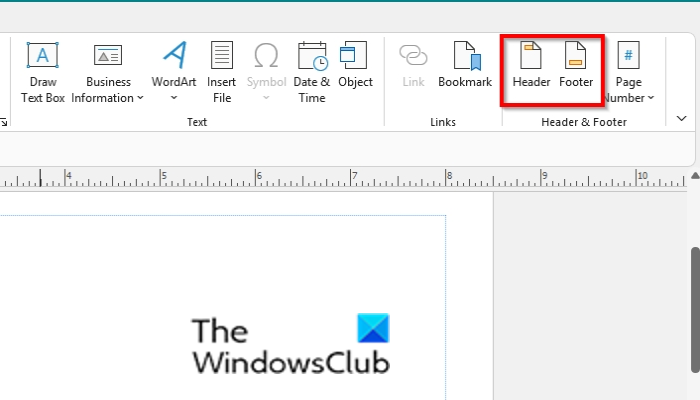Click the horizontal ruler at mark 7

point(354,175)
